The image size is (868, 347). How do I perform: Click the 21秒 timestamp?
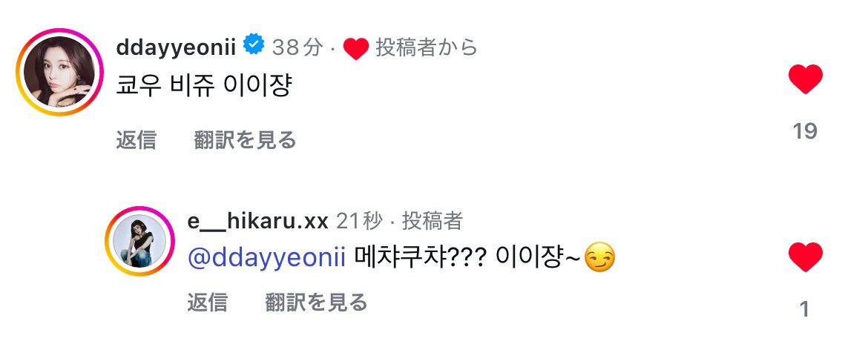click(359, 222)
